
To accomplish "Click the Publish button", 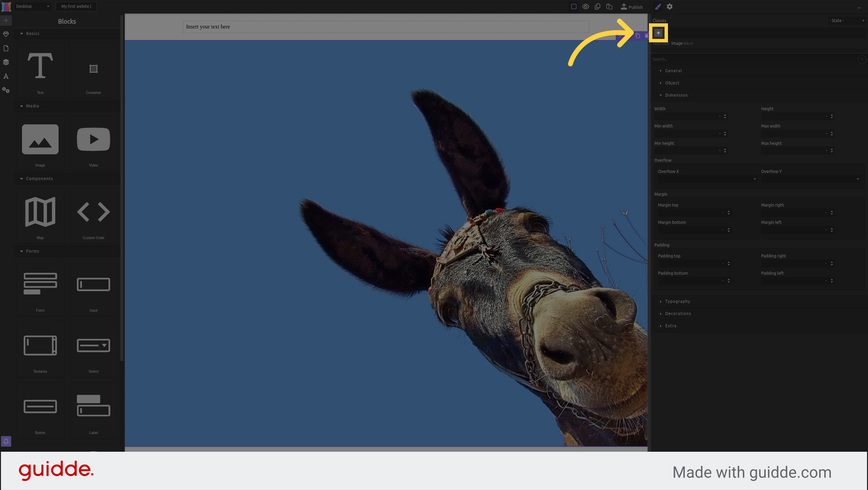I will pyautogui.click(x=632, y=7).
